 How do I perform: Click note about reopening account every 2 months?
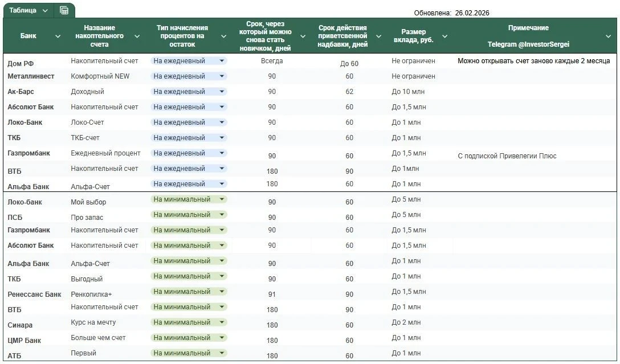[534, 61]
